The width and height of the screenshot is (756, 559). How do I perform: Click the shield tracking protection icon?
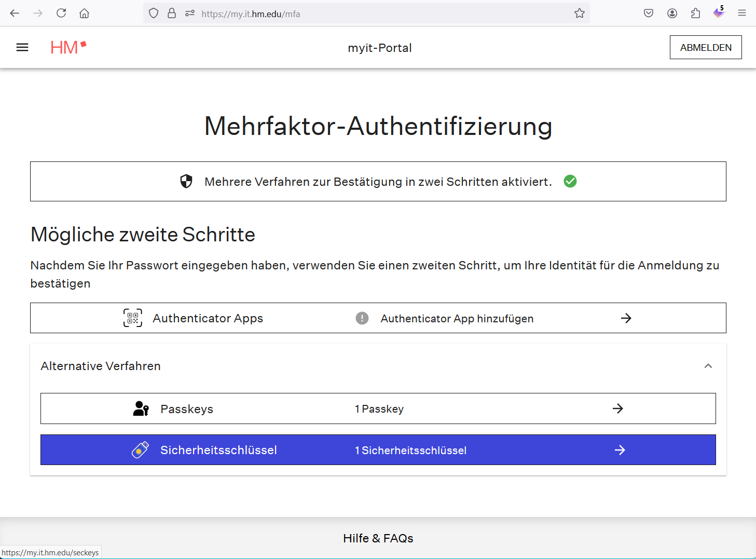(x=154, y=13)
